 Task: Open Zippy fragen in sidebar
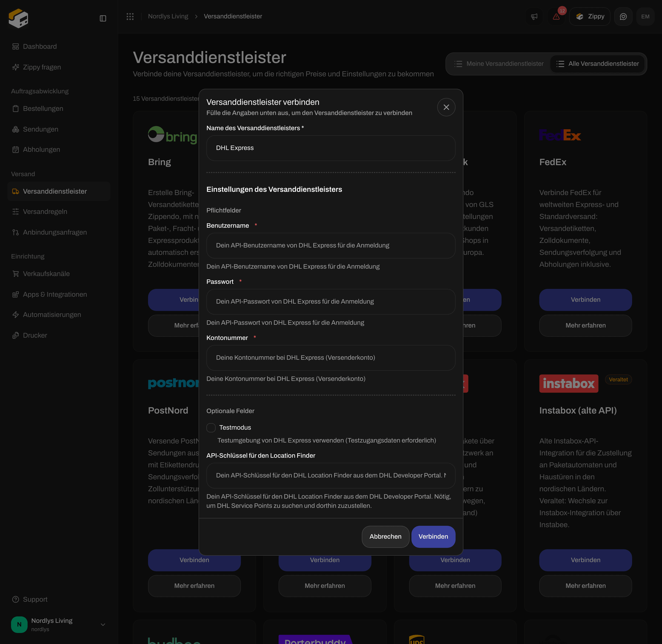(x=59, y=67)
